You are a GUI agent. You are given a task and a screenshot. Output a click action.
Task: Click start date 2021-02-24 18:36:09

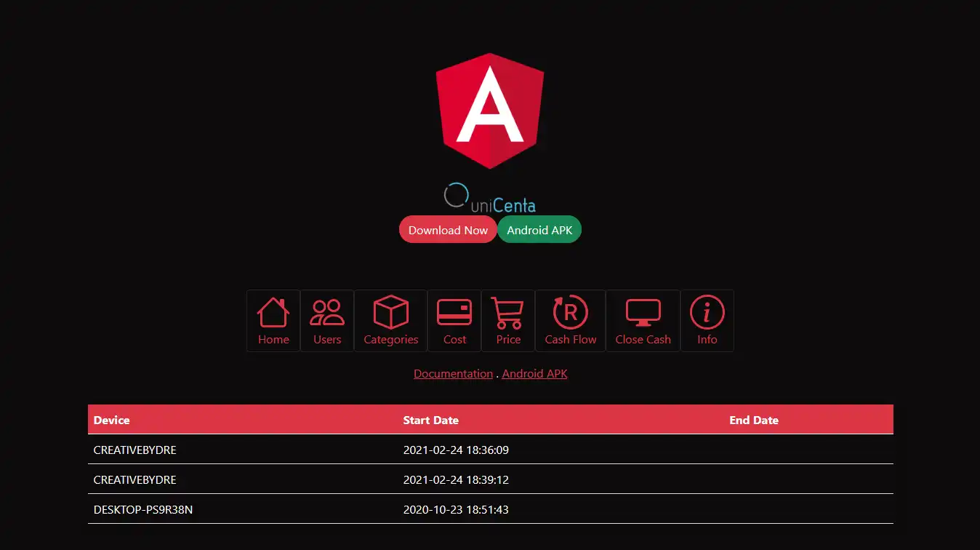click(x=456, y=450)
